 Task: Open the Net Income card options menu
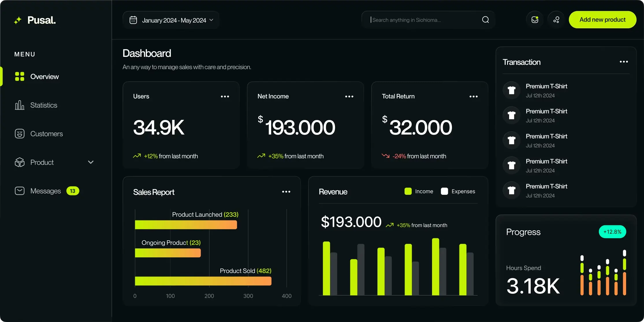349,96
